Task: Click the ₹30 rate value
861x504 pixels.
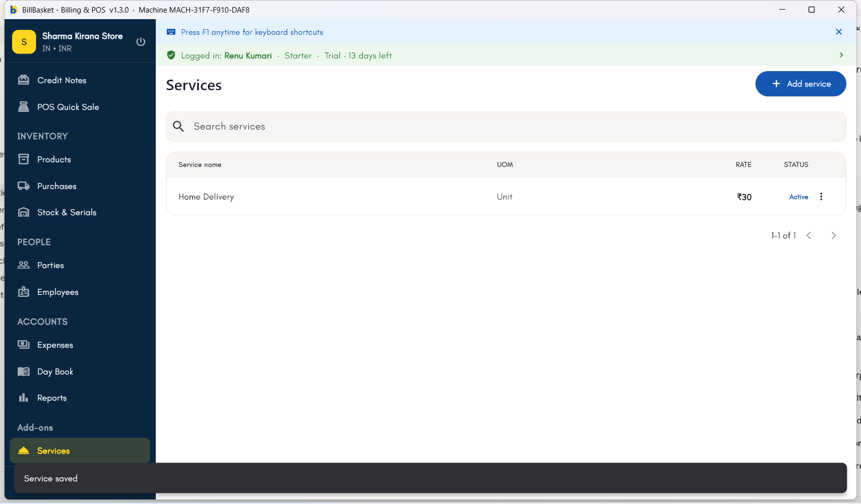Action: (x=744, y=197)
